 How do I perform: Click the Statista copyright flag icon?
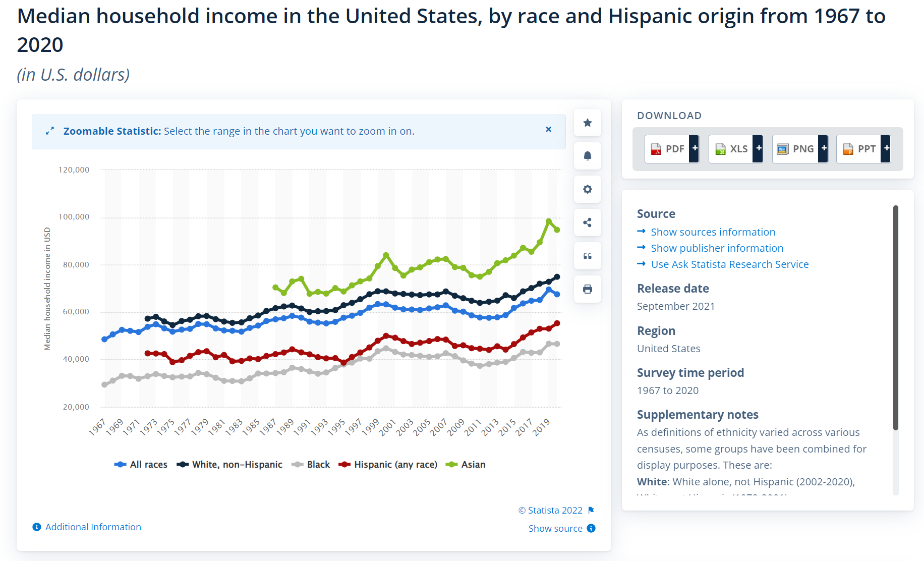[591, 510]
